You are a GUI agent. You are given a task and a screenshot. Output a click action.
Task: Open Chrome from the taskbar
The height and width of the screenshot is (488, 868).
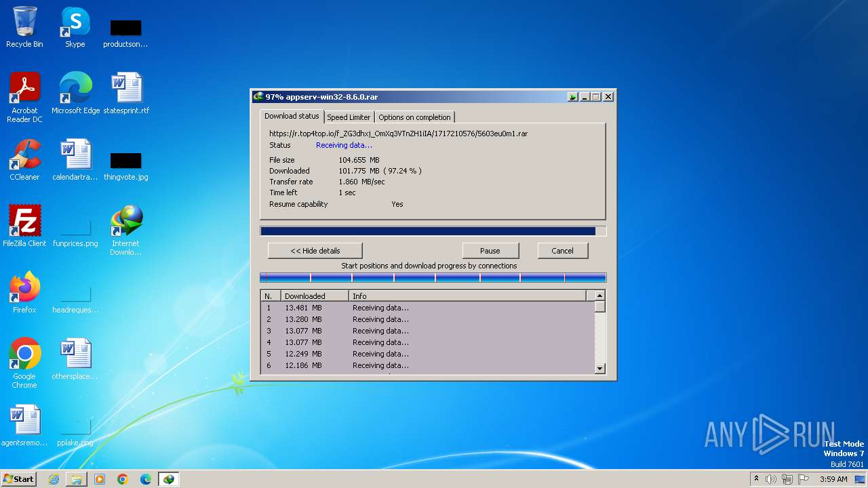tap(123, 479)
